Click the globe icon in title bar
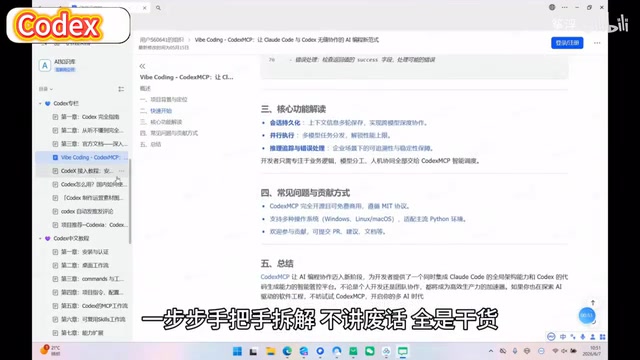The height and width of the screenshot is (360, 640). pos(552,7)
